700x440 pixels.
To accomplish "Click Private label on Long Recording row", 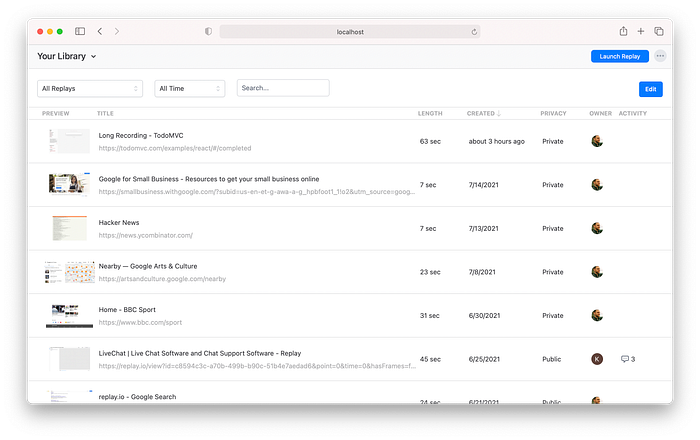I will pyautogui.click(x=553, y=141).
